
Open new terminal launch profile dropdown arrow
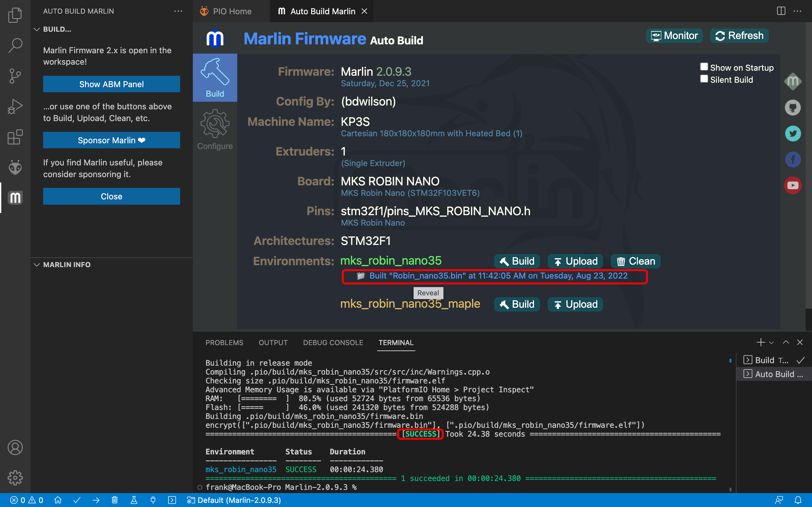[x=771, y=342]
